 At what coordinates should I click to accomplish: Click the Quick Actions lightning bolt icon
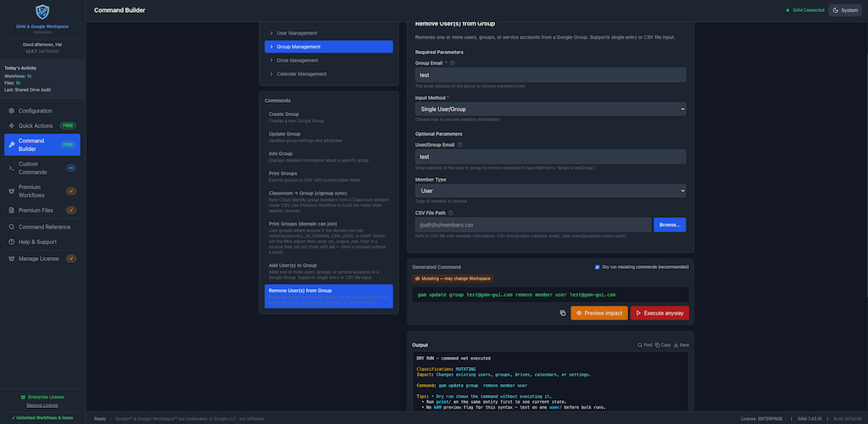12,126
